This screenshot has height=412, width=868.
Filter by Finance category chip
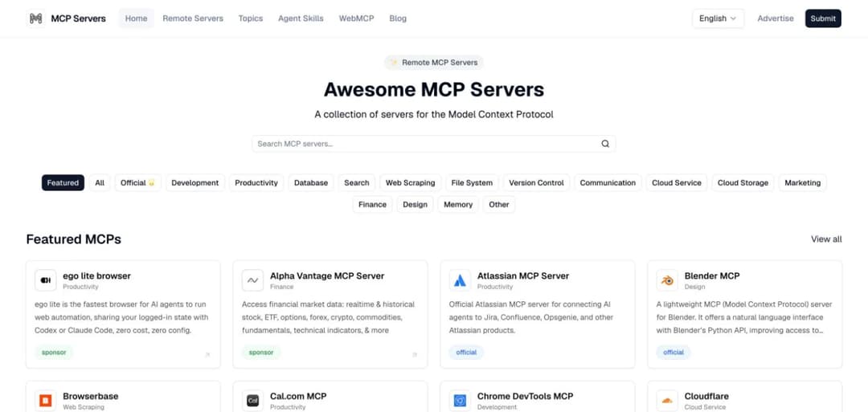coord(373,205)
